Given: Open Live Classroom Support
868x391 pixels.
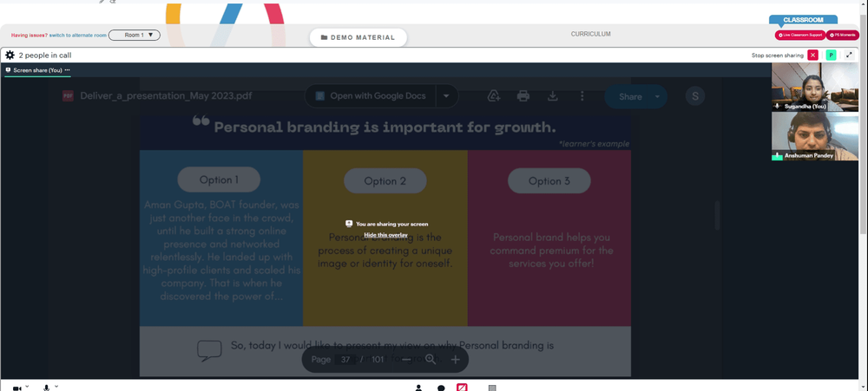Looking at the screenshot, I should 800,35.
